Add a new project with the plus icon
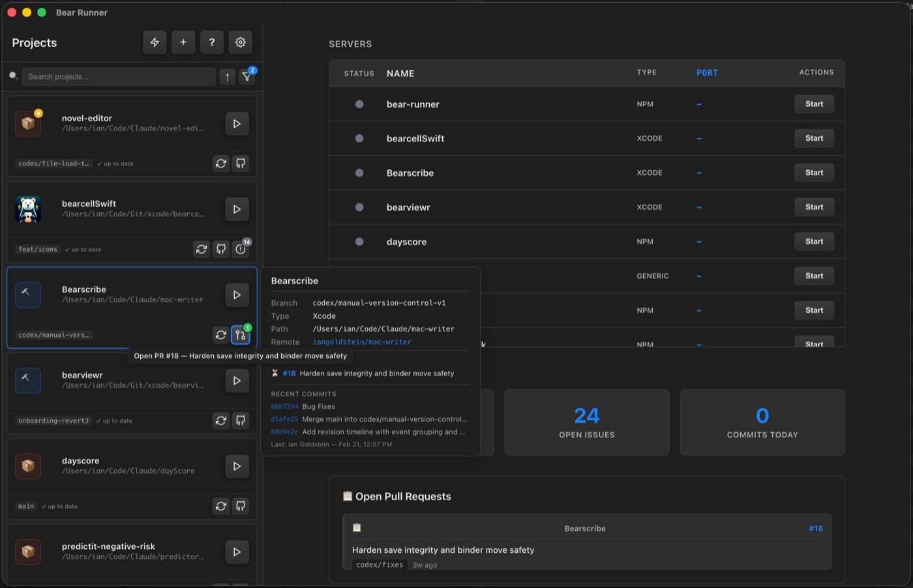Viewport: 913px width, 588px height. coord(183,42)
